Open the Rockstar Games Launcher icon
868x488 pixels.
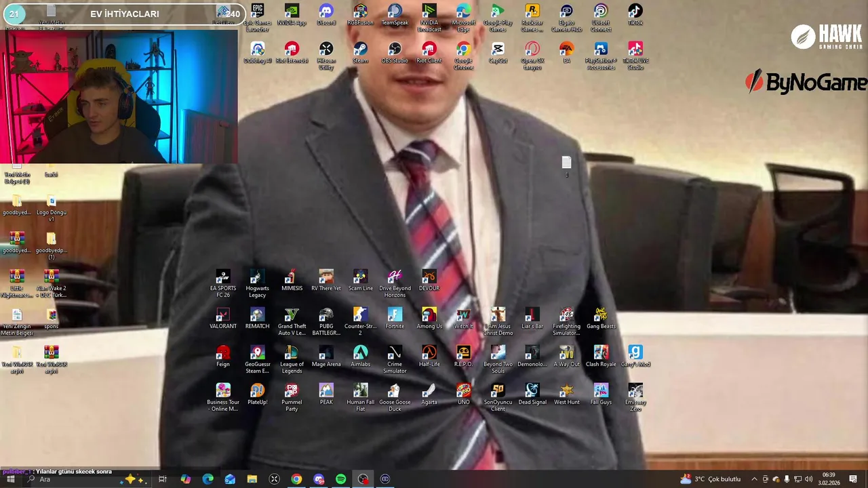[x=532, y=18]
